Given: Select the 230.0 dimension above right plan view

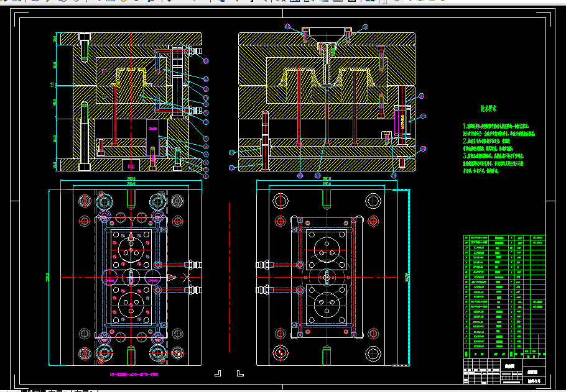Looking at the screenshot, I should point(327,184).
